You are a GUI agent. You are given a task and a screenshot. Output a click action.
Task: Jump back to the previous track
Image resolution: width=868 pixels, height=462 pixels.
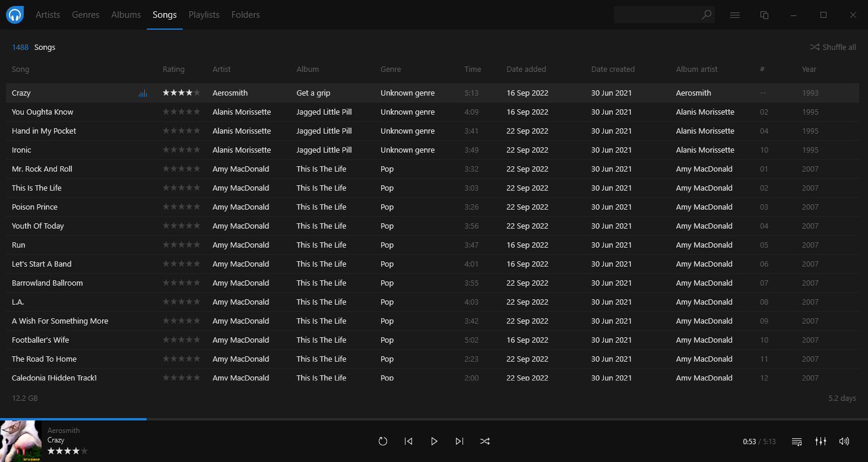[x=408, y=441]
